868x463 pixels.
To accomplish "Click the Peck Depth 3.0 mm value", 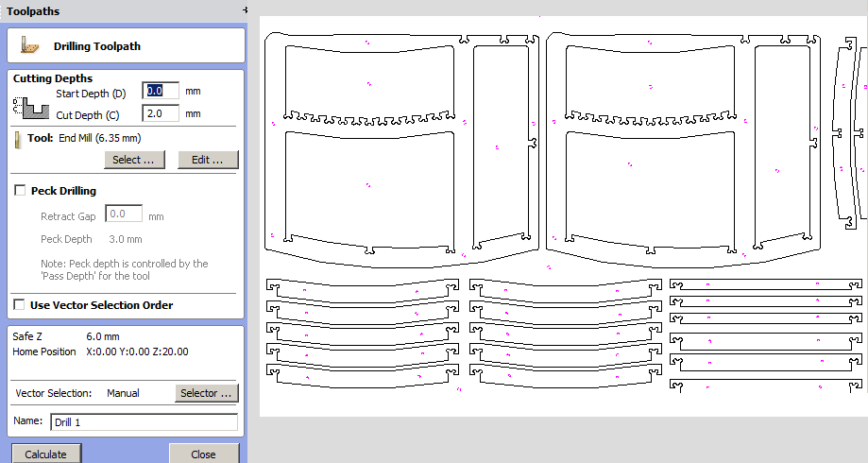I will point(125,239).
